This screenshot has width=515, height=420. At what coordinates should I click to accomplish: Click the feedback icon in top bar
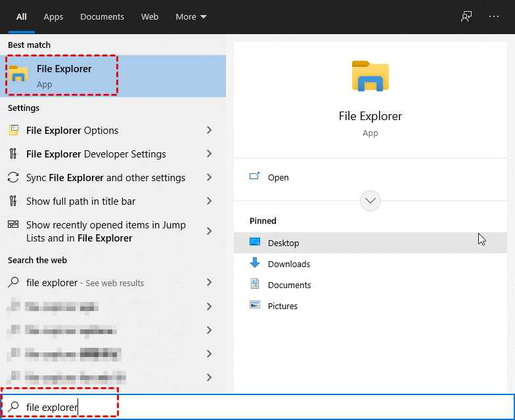click(x=466, y=16)
